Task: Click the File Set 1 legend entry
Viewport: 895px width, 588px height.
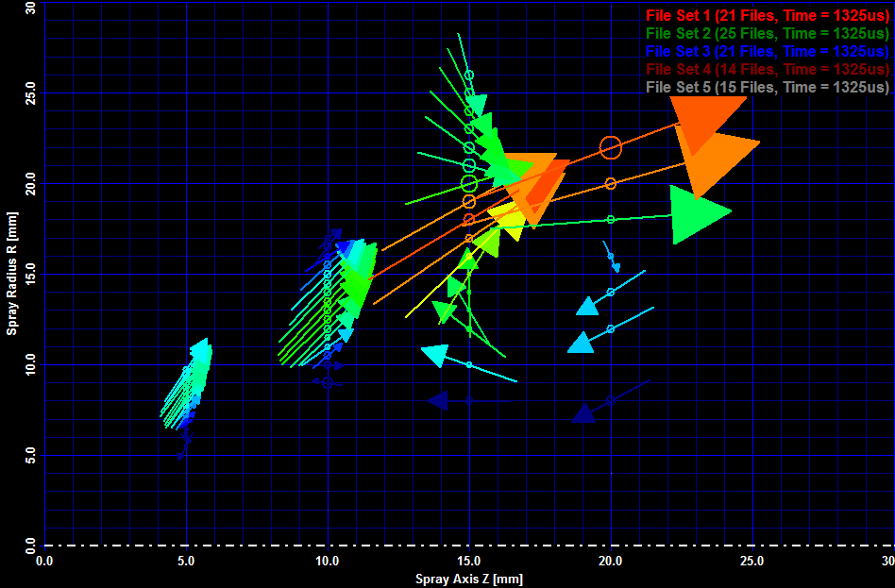Action: pos(767,15)
